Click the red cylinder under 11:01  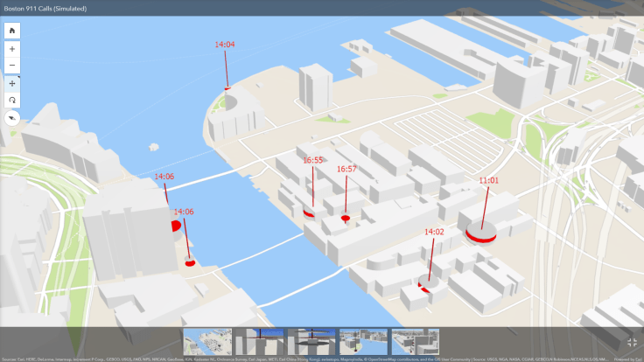(x=480, y=233)
